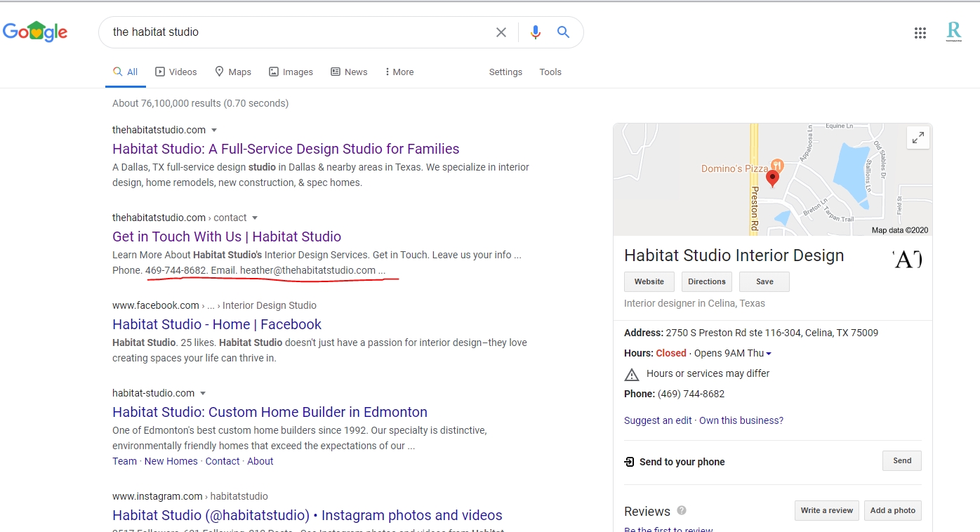The width and height of the screenshot is (980, 532).
Task: Expand the arrow beside habitat-studio.com result
Action: point(203,393)
